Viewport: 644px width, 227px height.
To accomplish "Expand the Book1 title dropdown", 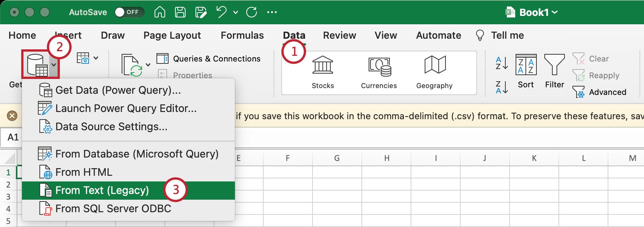I will click(555, 12).
